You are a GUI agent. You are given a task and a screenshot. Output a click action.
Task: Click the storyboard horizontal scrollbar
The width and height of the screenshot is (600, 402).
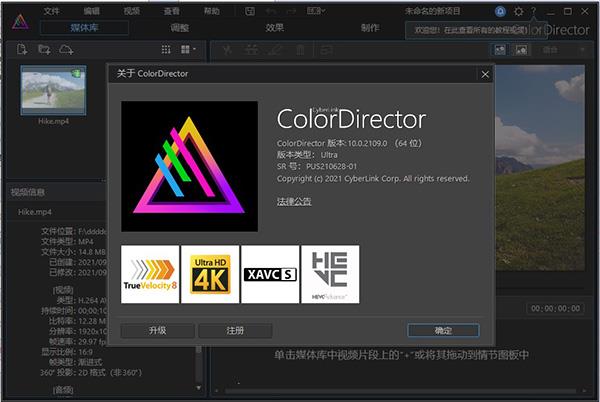tap(400, 391)
